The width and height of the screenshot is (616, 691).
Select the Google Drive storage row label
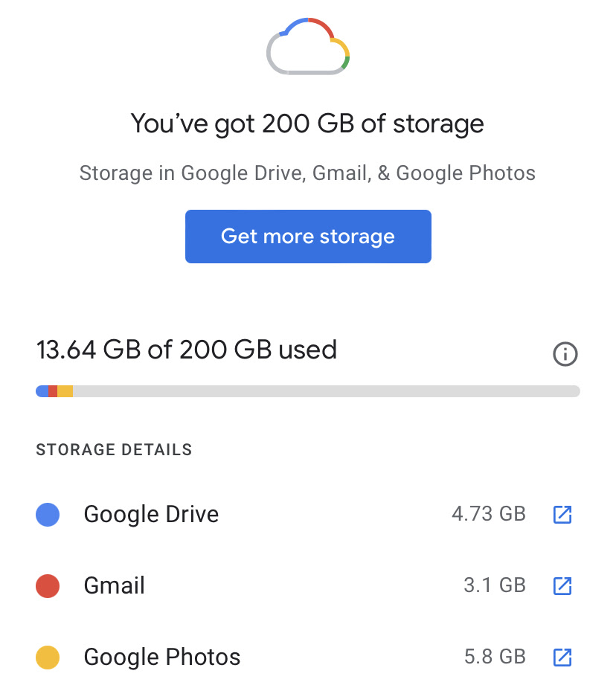[151, 514]
